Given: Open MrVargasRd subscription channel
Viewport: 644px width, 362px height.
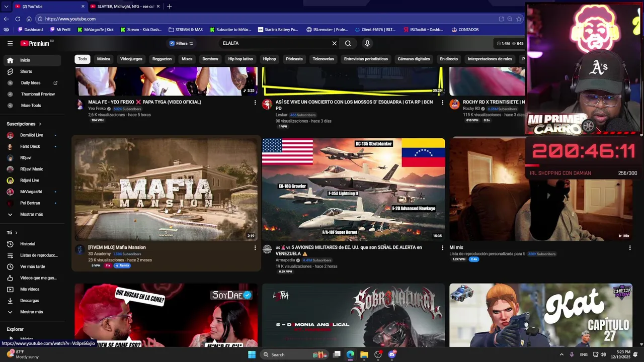Looking at the screenshot, I should pos(32,192).
